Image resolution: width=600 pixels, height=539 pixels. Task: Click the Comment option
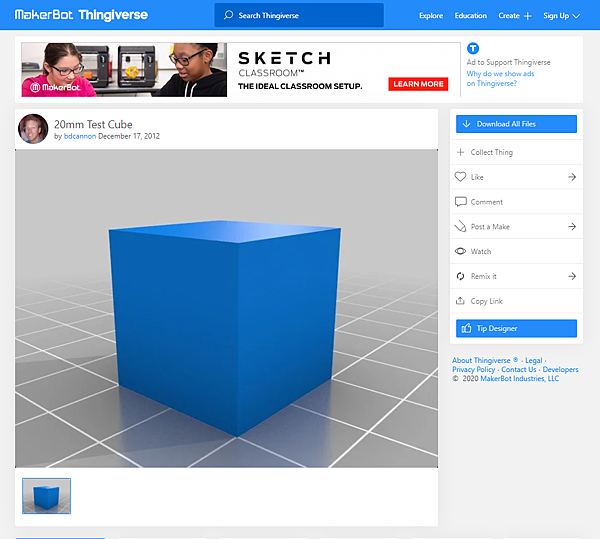[x=516, y=202]
